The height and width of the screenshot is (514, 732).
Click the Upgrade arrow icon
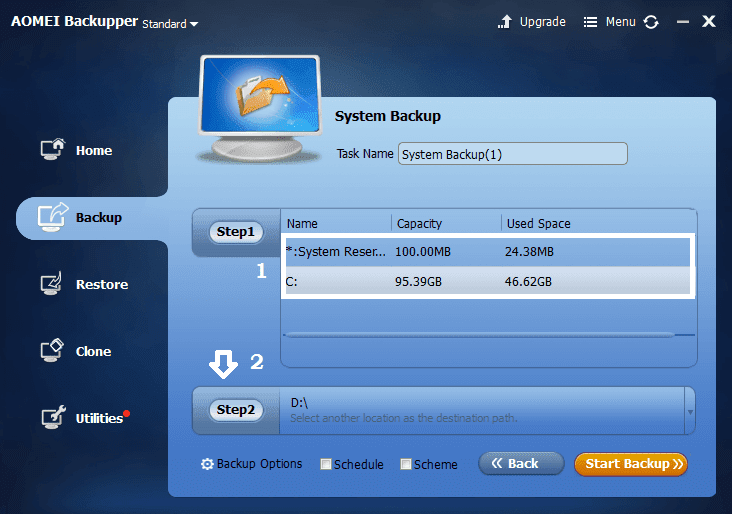(505, 21)
